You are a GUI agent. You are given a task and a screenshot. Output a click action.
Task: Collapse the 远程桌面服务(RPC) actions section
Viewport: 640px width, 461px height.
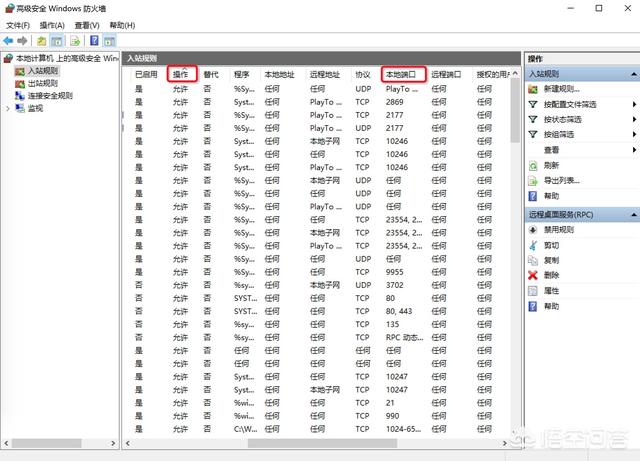(x=633, y=215)
